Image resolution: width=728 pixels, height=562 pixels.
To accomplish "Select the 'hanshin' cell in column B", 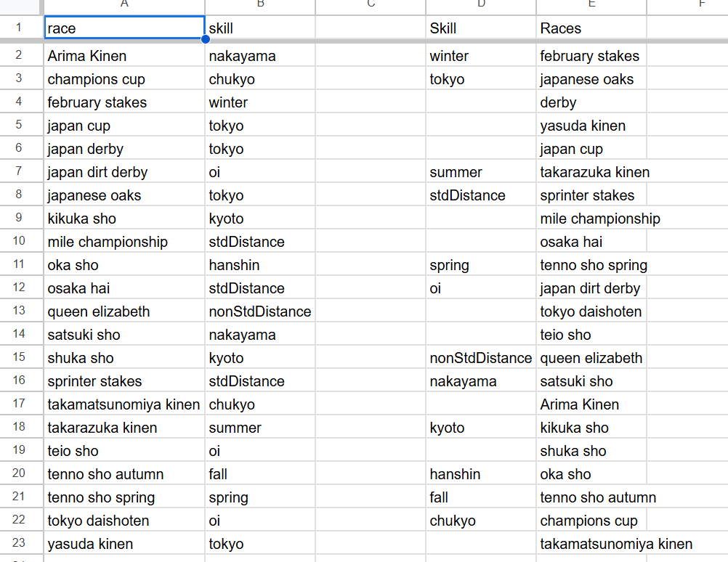I will [x=260, y=264].
